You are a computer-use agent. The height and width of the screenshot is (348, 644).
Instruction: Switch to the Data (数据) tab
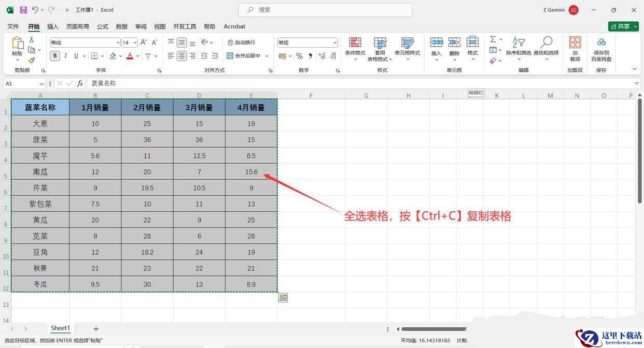pos(122,26)
